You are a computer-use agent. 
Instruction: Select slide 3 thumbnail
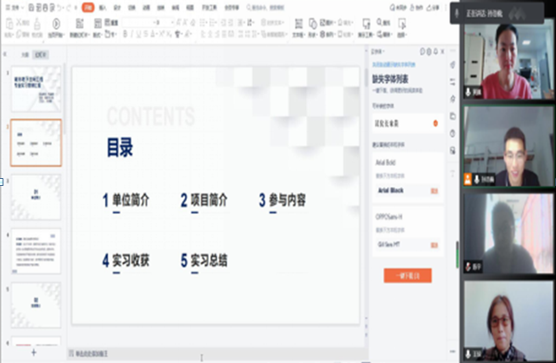[36, 197]
